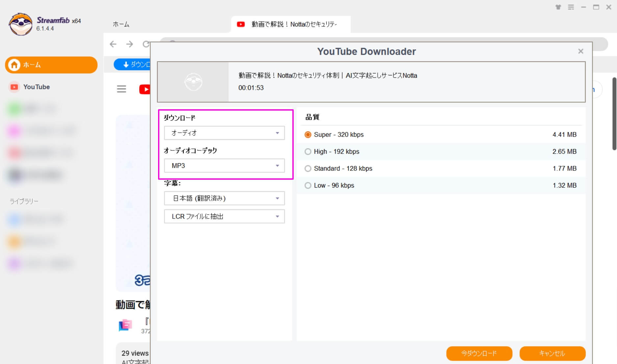Image resolution: width=617 pixels, height=364 pixels.
Task: Click the 今ダウンロード button
Action: [479, 353]
